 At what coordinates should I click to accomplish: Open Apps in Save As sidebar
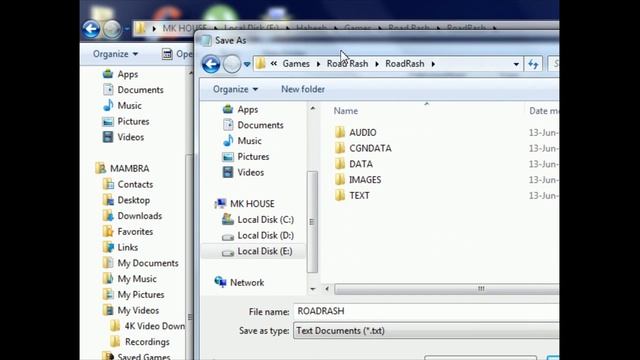[240, 109]
